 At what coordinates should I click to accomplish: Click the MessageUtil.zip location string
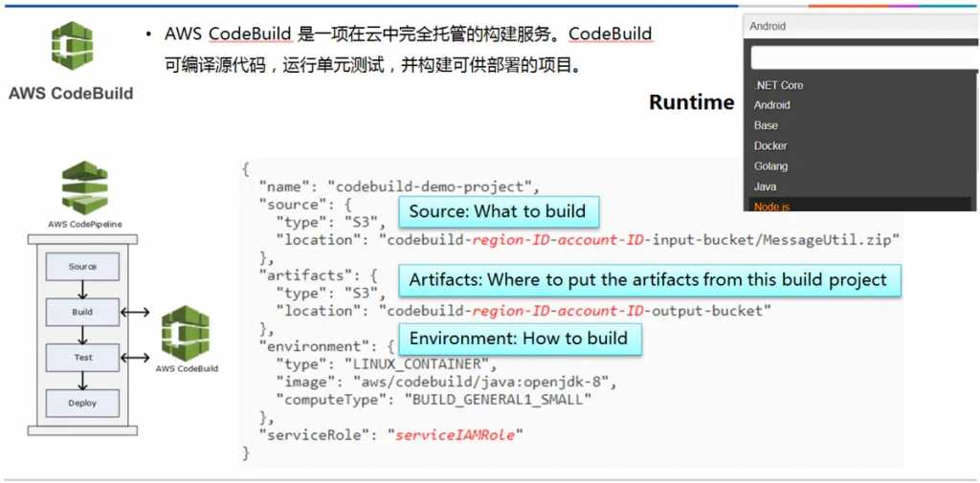click(x=640, y=240)
